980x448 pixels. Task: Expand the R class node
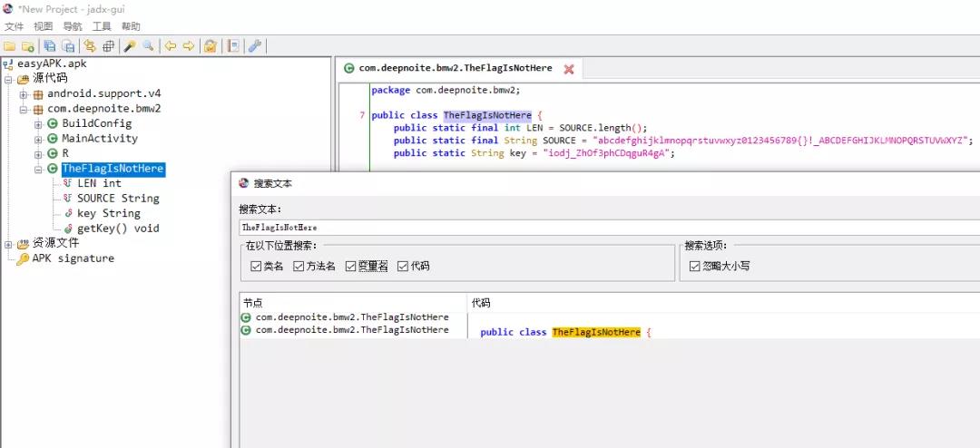[38, 153]
